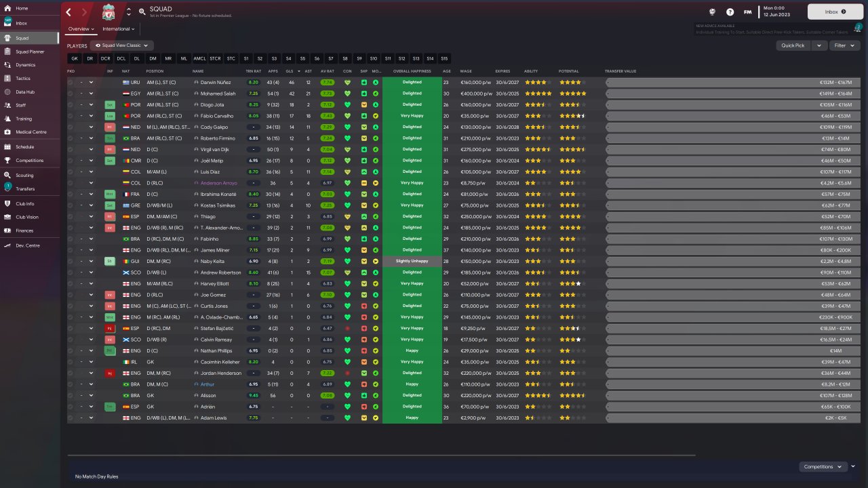Open sidebar Inbox item

coord(21,23)
